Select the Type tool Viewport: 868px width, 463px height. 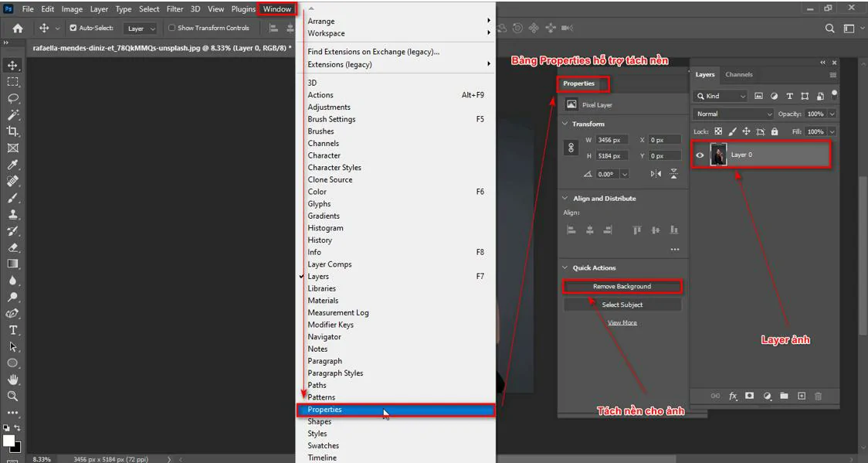point(12,329)
